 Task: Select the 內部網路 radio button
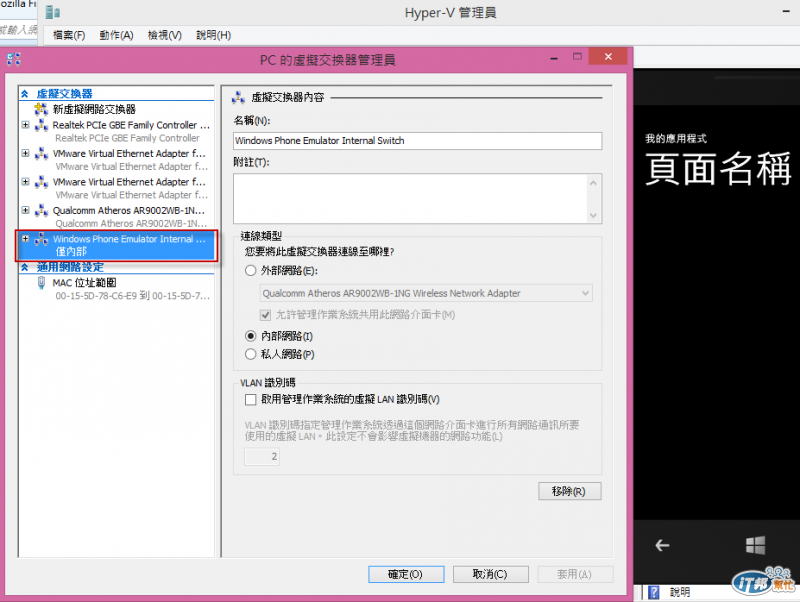251,336
